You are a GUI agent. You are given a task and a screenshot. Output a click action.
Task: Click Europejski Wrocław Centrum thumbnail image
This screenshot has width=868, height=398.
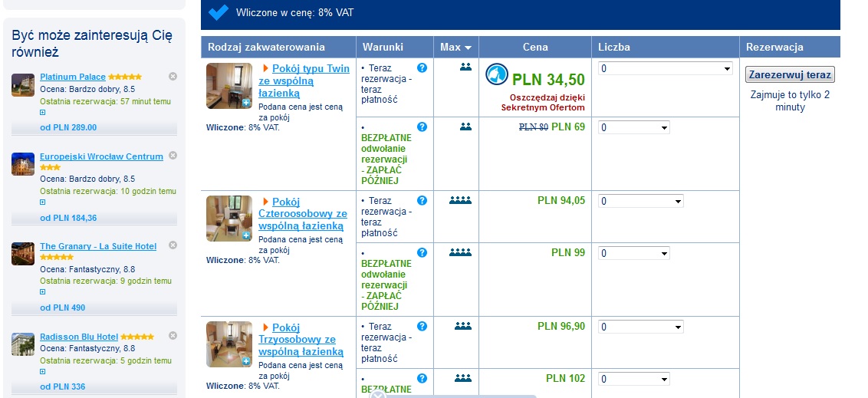coord(23,164)
